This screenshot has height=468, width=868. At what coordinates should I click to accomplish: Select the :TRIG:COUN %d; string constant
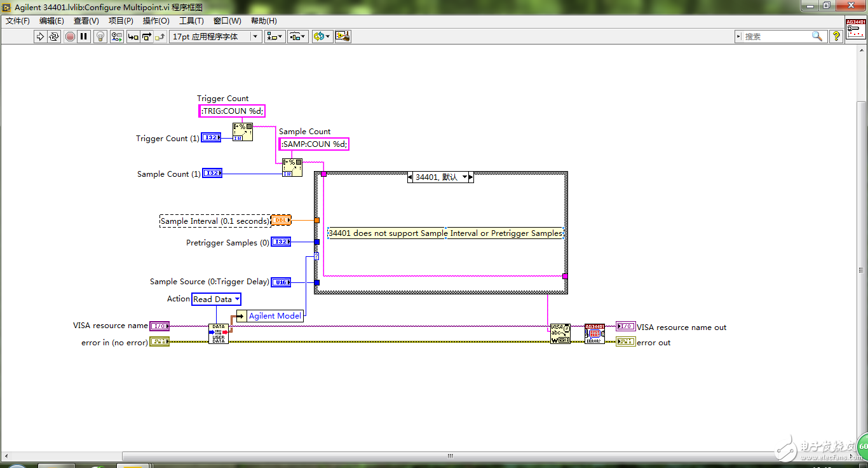pos(231,111)
